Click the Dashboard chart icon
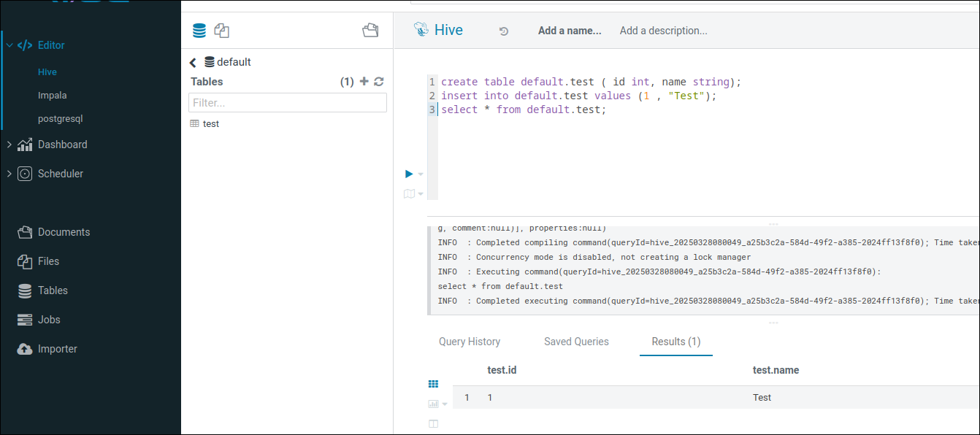 (25, 145)
